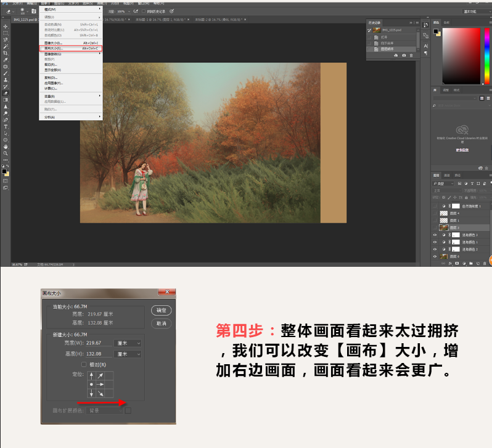Click 取消 in canvas size dialog
This screenshot has width=492, height=448.
[x=162, y=323]
